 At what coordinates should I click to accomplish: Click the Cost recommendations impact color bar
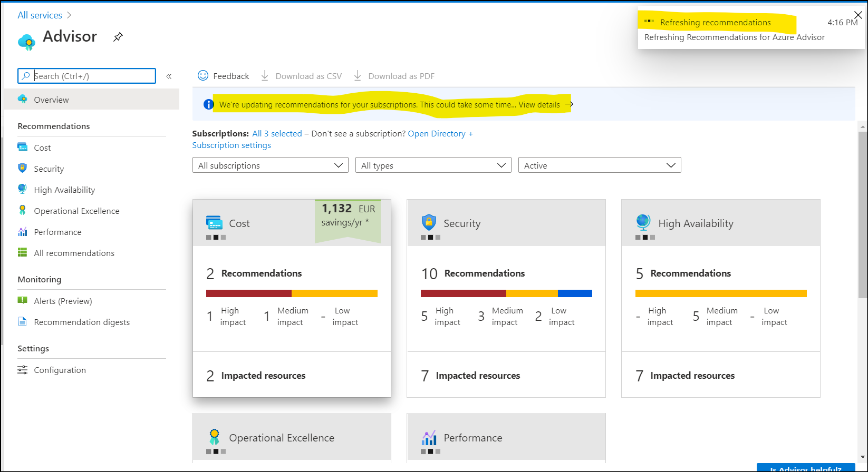(x=292, y=293)
